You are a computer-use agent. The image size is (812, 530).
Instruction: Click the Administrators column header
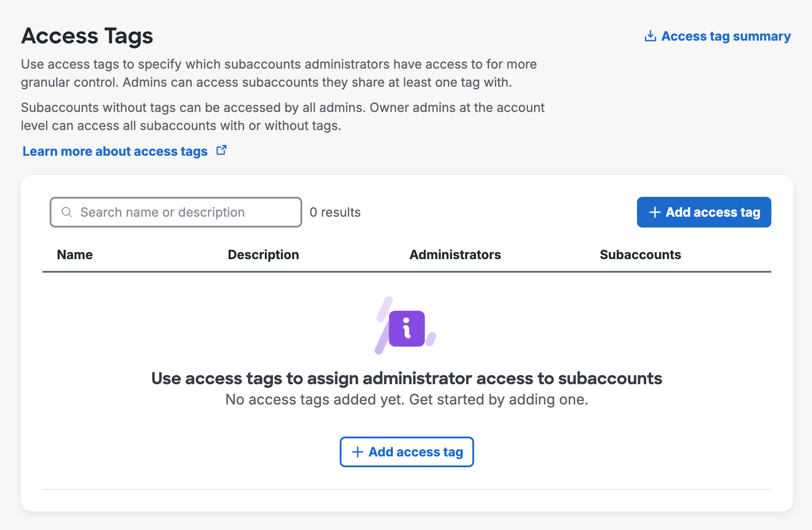[455, 255]
